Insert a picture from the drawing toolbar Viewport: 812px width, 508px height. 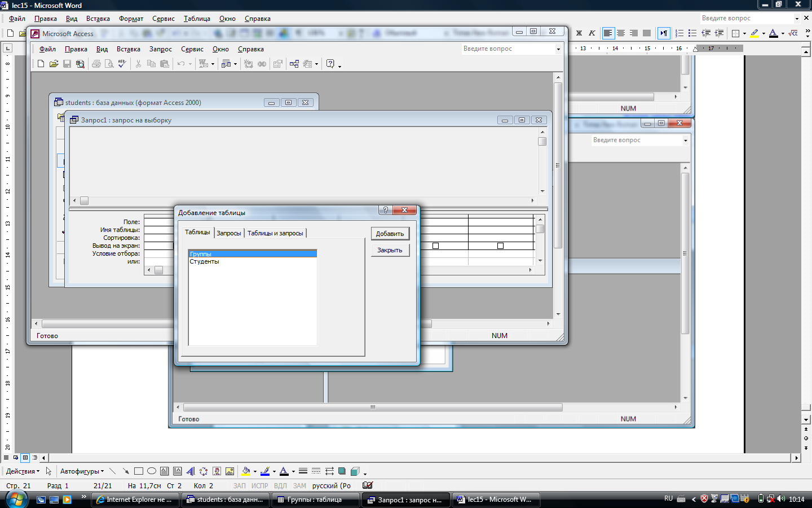click(230, 471)
